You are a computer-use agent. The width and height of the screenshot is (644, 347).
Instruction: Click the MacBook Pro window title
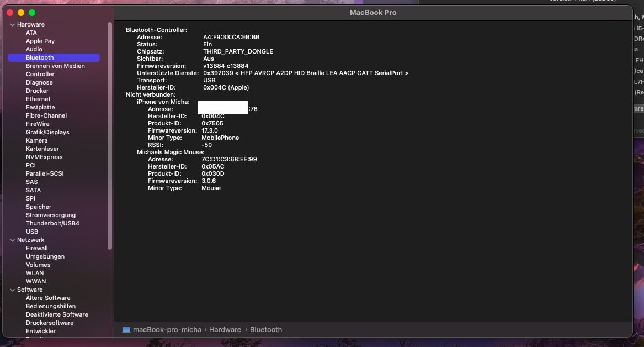pos(373,13)
